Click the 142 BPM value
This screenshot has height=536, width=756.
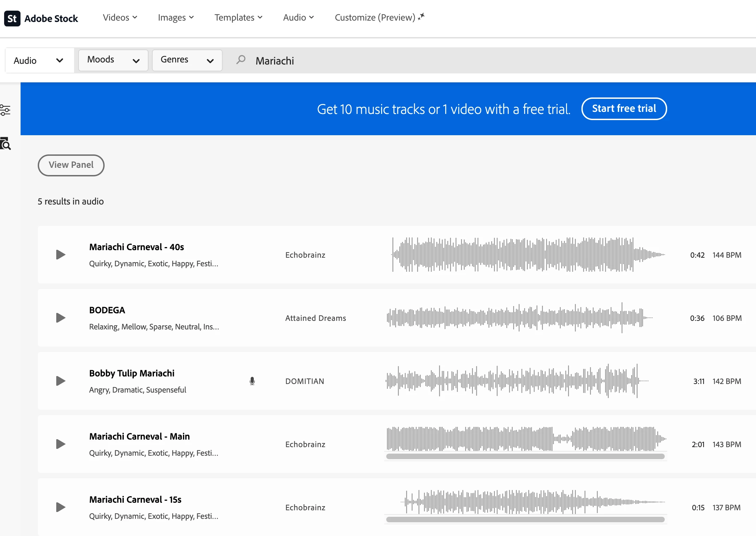tap(727, 381)
